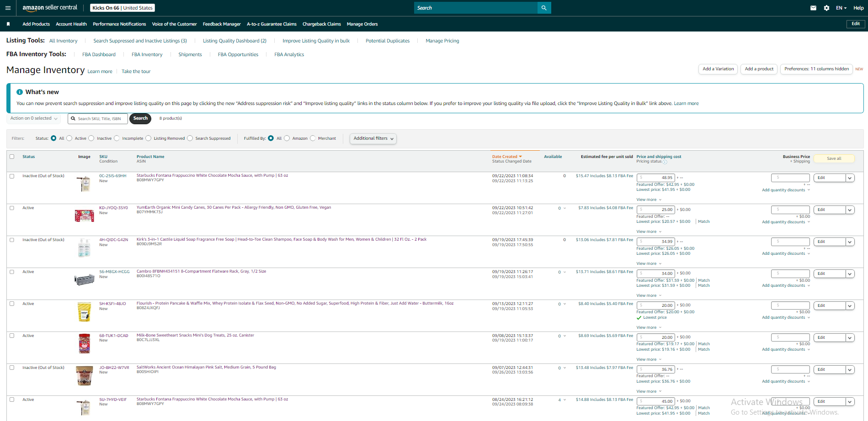Open Listing Quality Dashboard tab
The width and height of the screenshot is (868, 421).
[234, 41]
